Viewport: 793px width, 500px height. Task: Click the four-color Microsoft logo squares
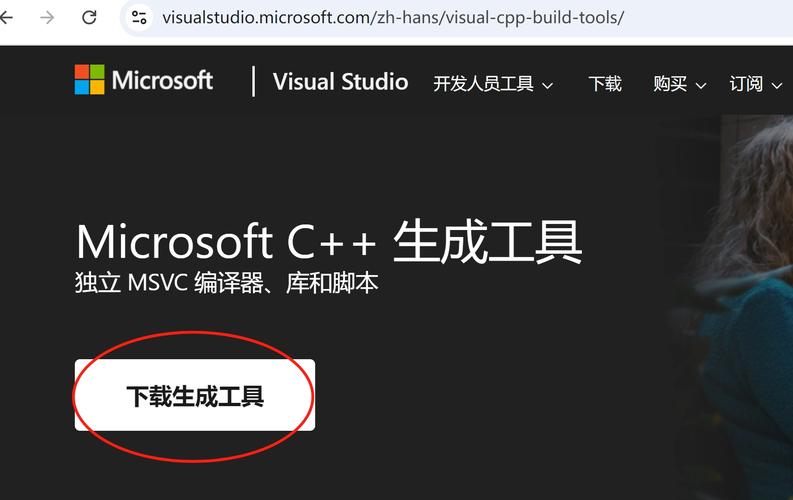point(90,79)
